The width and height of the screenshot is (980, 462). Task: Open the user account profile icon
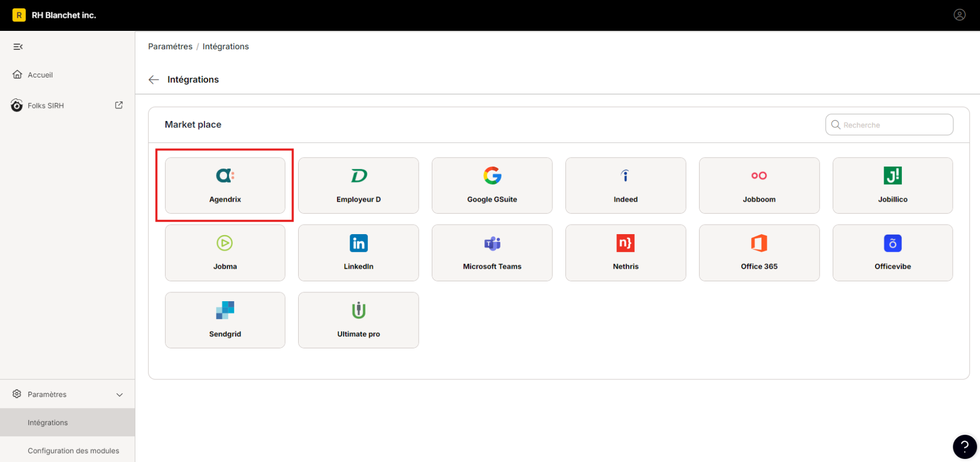[960, 15]
